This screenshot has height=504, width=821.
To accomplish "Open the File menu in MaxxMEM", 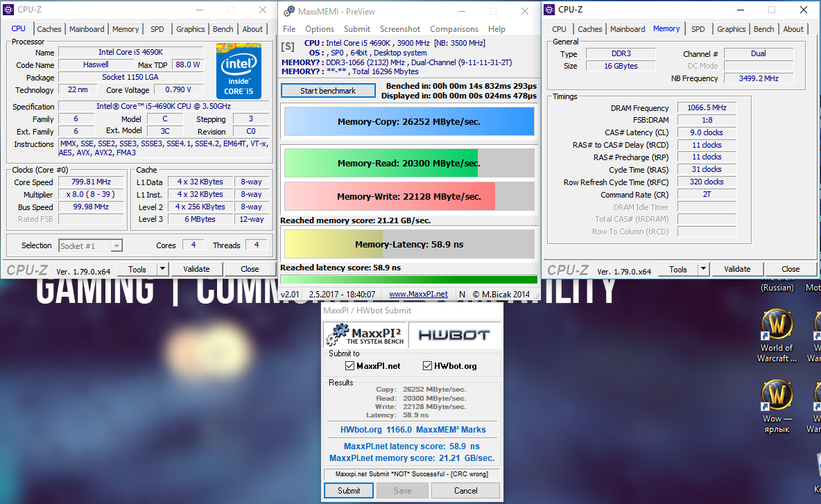I will pos(289,29).
